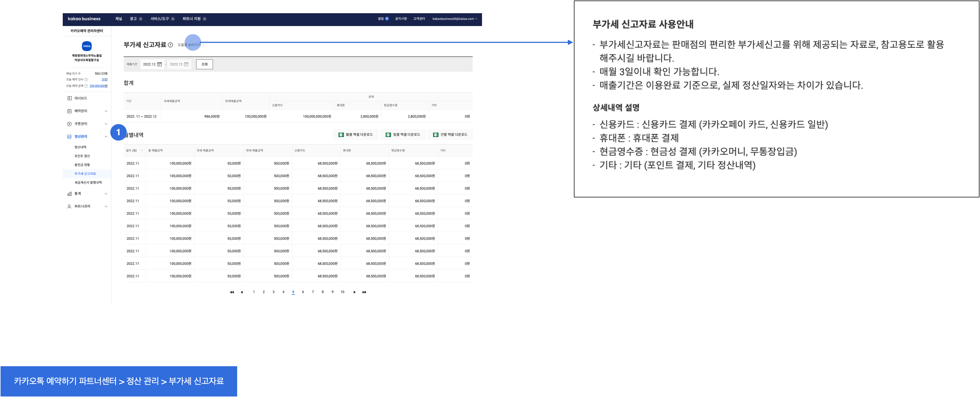This screenshot has width=980, height=397.
Task: Select 세금계산서 발행내역 submenu item
Action: [88, 183]
